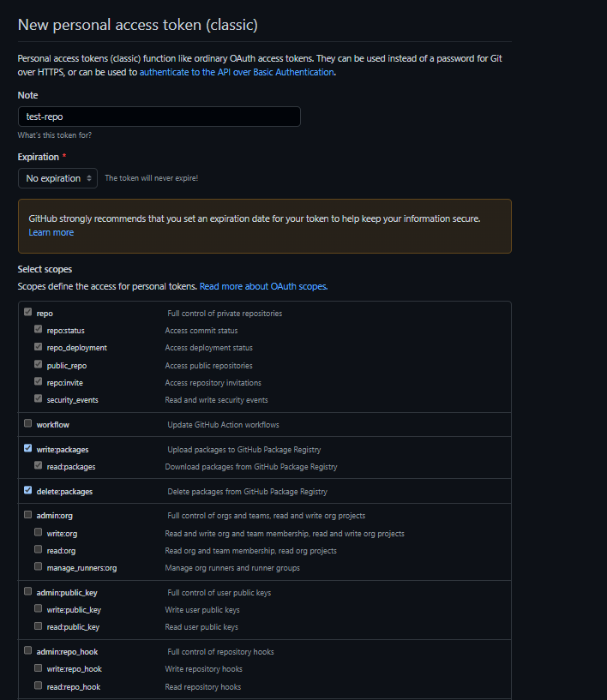Toggle the read:packages checkbox
Viewport: 607px width, 700px height.
[x=39, y=466]
